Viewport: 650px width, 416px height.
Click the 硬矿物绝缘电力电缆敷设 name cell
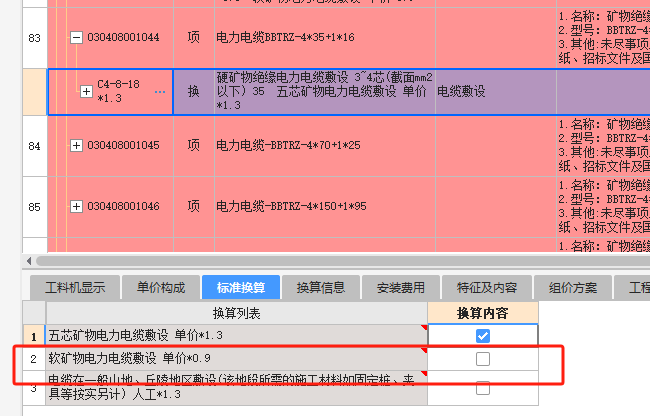pyautogui.click(x=325, y=92)
